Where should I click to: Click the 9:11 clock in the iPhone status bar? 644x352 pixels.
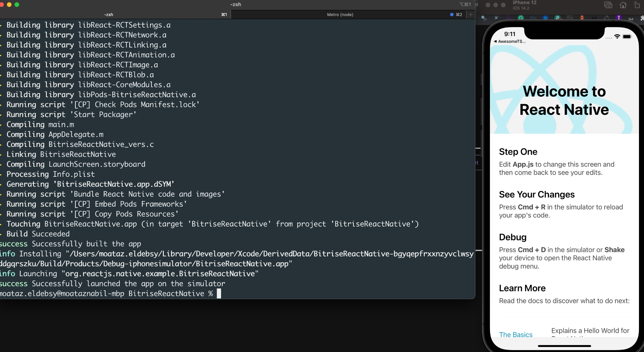510,34
